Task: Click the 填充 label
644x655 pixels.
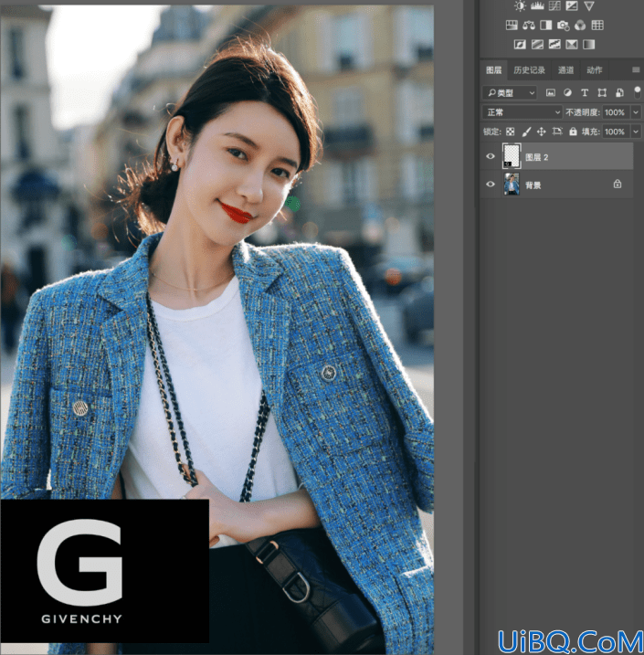Action: pyautogui.click(x=590, y=132)
